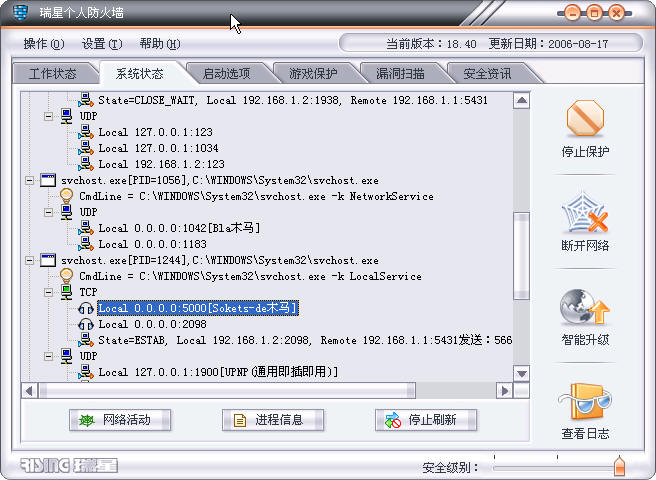Select row Local 127.0.0.1:1900[UPNP(通用即插即用)]
Screen dimensions: 656x480
pos(218,372)
